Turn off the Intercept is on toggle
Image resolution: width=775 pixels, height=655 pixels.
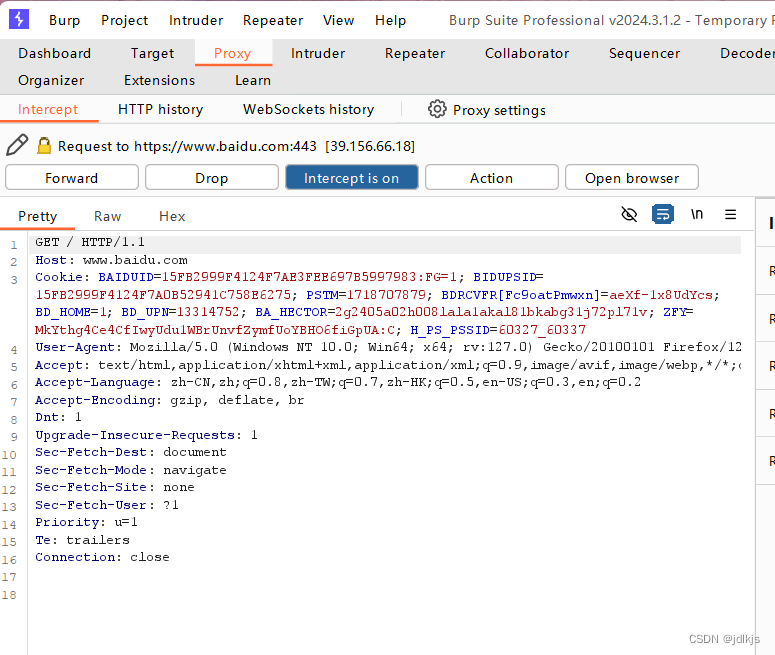(351, 177)
